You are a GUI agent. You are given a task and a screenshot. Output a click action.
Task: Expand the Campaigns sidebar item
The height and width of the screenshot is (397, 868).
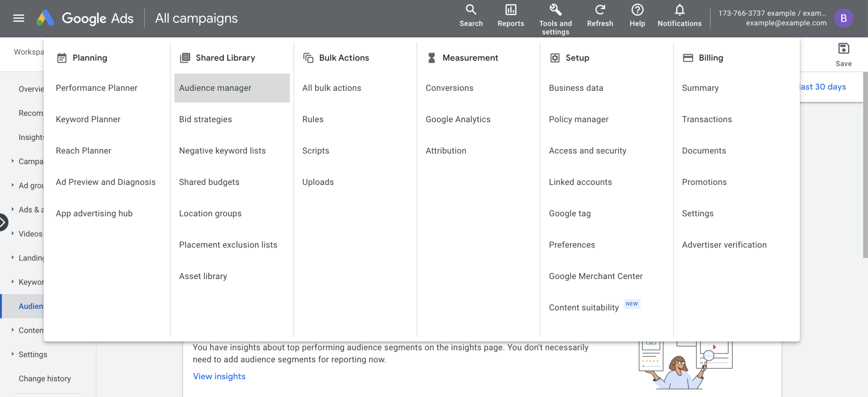pos(13,161)
